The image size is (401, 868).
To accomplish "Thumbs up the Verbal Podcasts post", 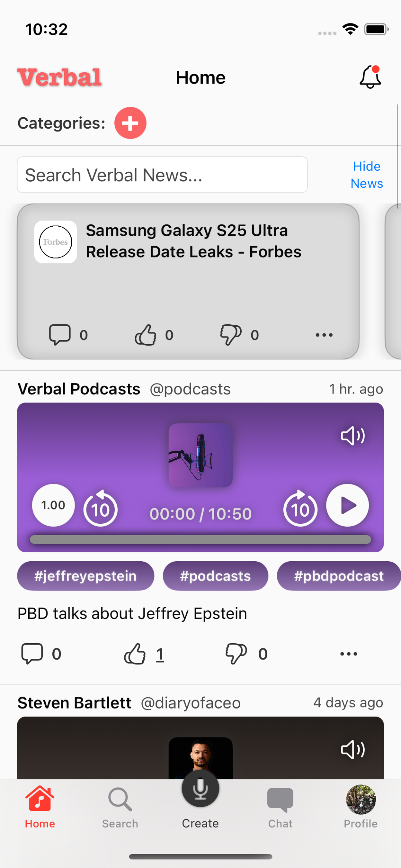I will (135, 654).
